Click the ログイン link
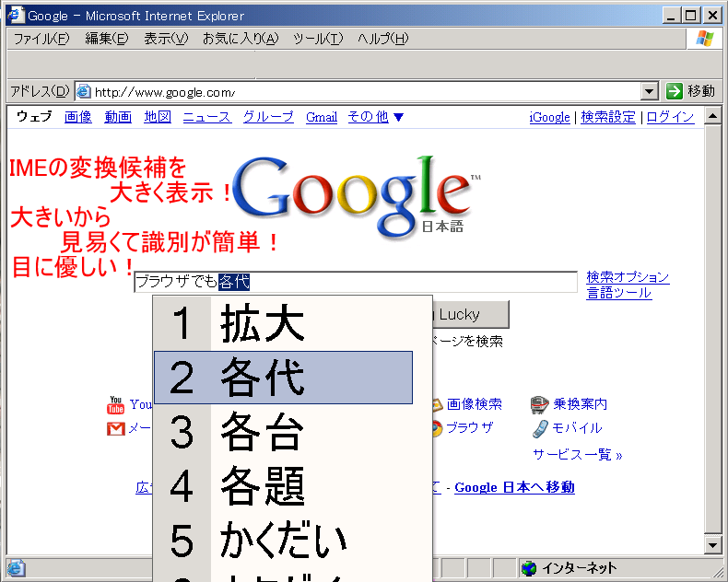The image size is (728, 582). tap(670, 117)
